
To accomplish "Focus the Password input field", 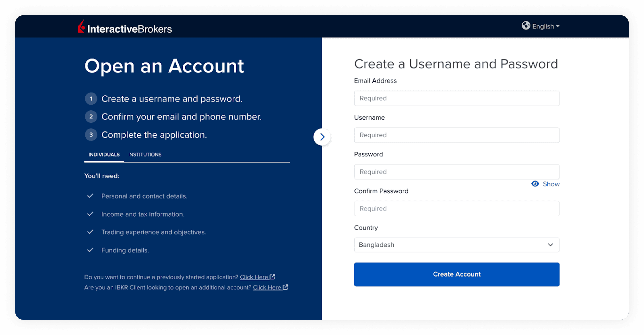I will pyautogui.click(x=457, y=172).
